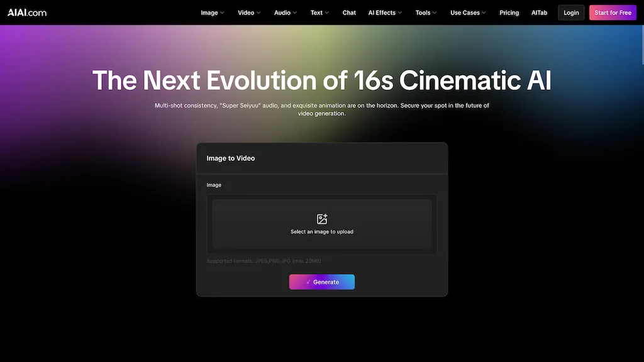The height and width of the screenshot is (362, 644).
Task: Click Start for Free button
Action: pyautogui.click(x=613, y=13)
